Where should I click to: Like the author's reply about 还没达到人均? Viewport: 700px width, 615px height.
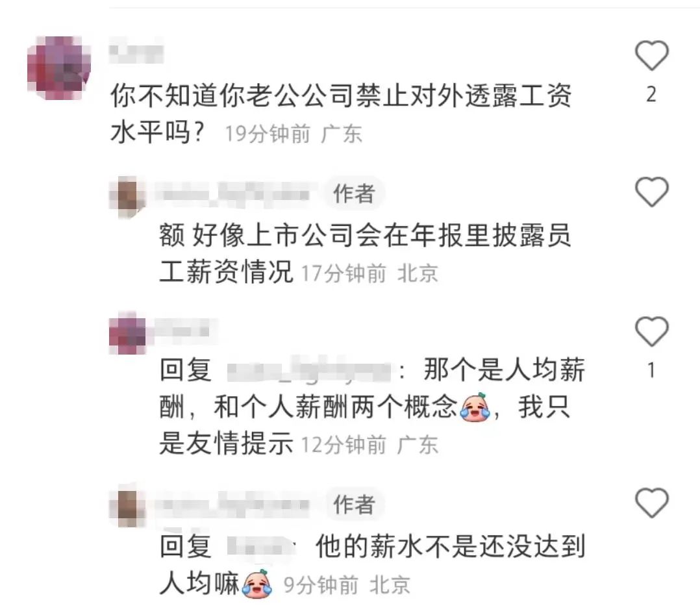click(651, 503)
